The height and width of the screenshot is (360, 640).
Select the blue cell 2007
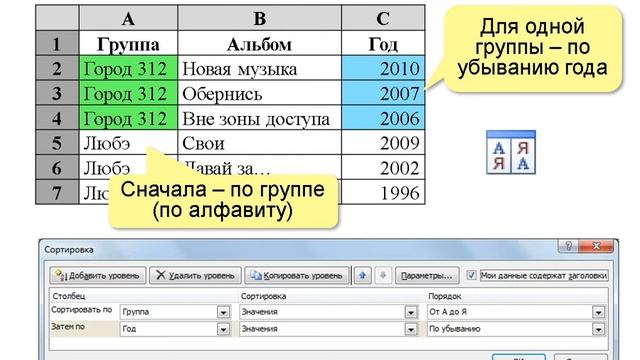(x=383, y=93)
